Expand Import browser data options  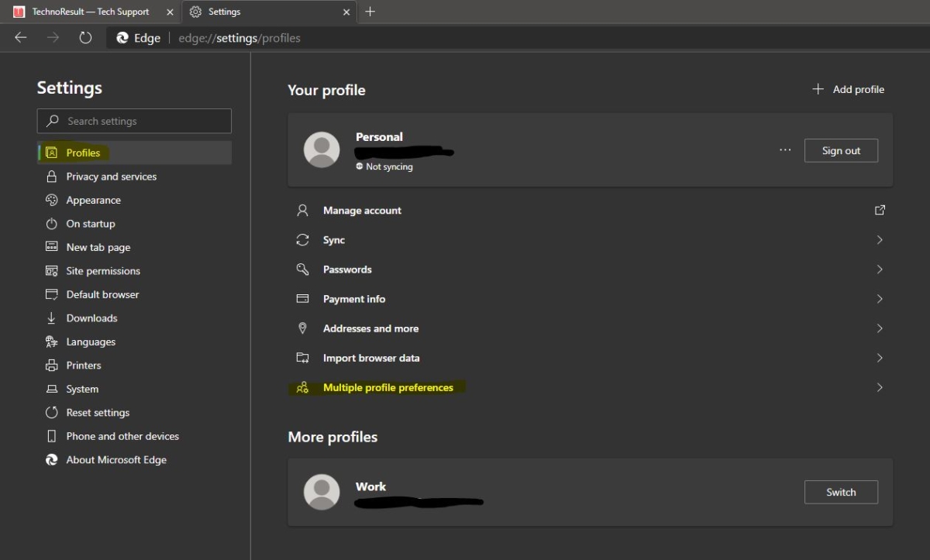(879, 358)
